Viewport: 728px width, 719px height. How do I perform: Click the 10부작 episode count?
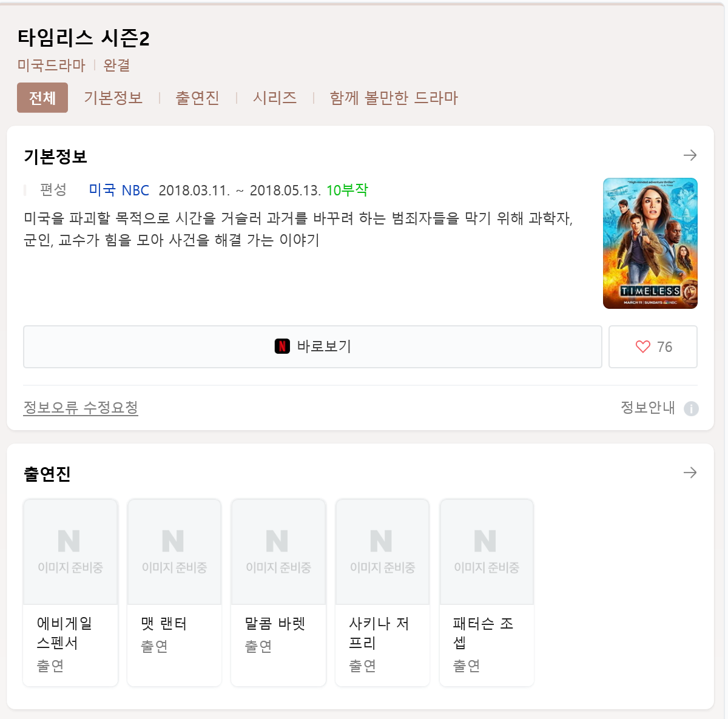coord(347,190)
